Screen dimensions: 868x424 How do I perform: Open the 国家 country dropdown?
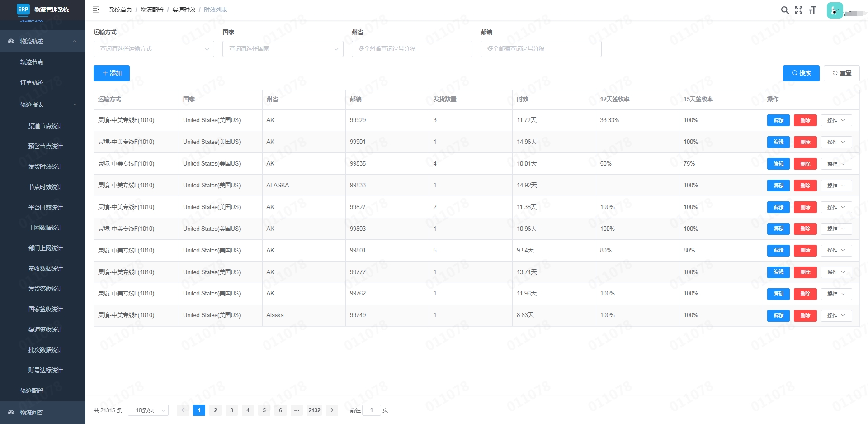click(x=283, y=49)
